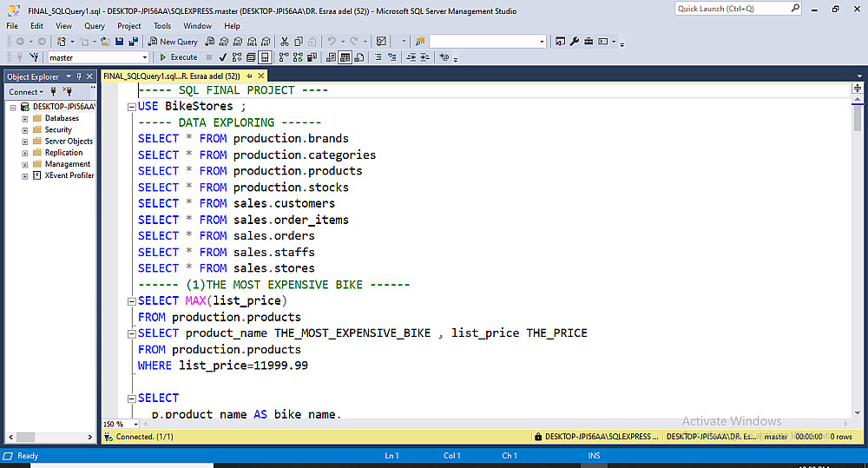Click the XMLA query icon

tap(252, 42)
